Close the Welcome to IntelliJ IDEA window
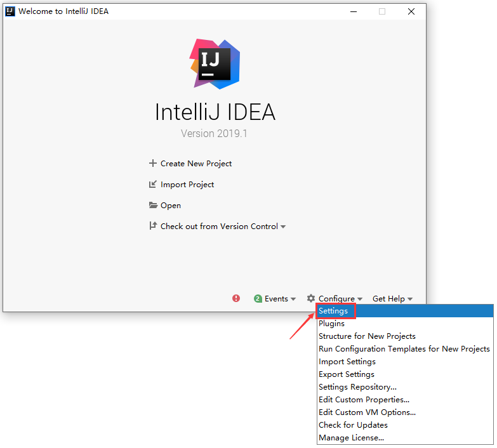 pyautogui.click(x=413, y=11)
